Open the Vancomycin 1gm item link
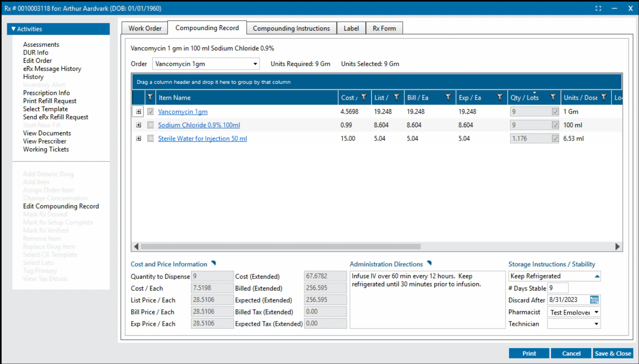Viewport: 639px width, 364px height. click(x=182, y=111)
